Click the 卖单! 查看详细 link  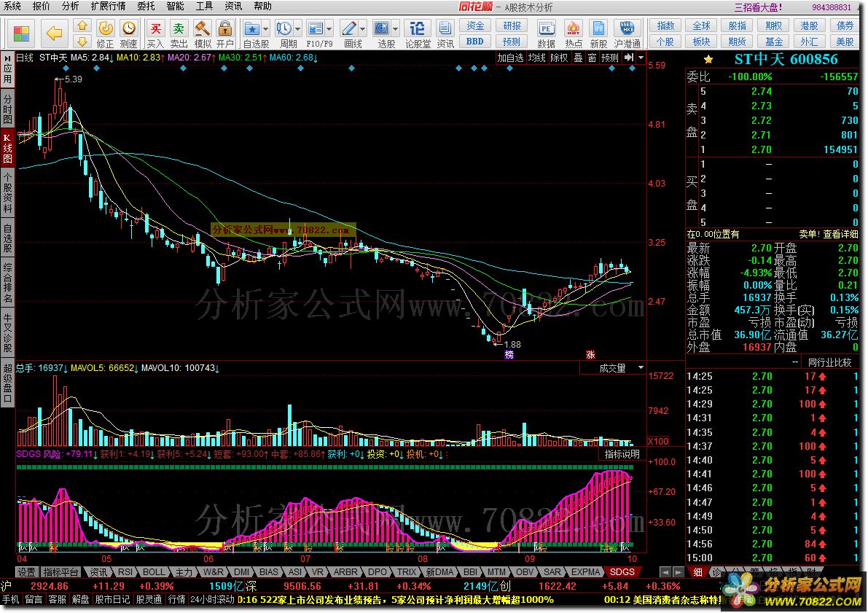[828, 234]
